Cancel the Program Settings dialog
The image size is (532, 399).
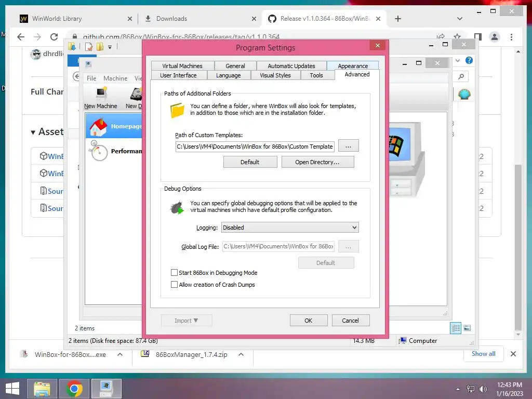point(350,320)
